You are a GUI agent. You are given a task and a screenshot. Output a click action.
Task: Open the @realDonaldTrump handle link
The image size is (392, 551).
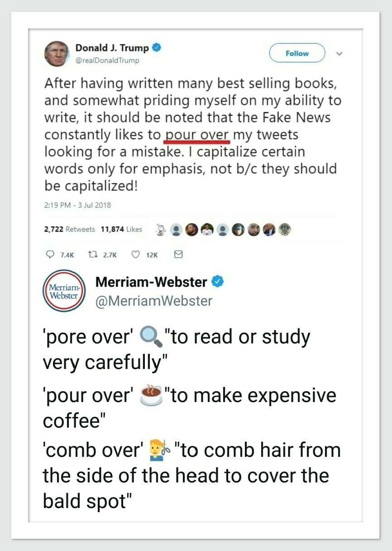point(107,60)
